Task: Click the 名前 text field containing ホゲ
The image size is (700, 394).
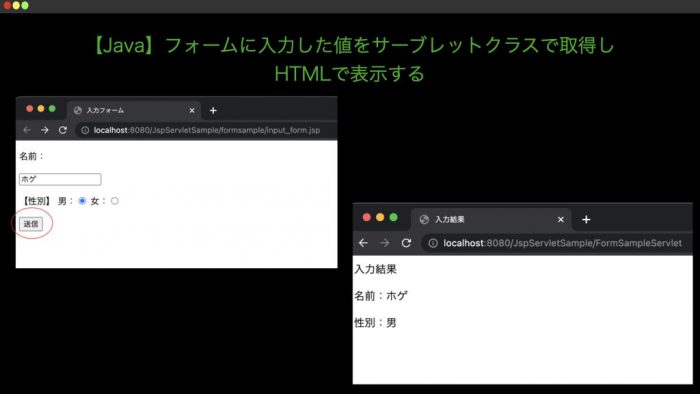Action: [60, 179]
